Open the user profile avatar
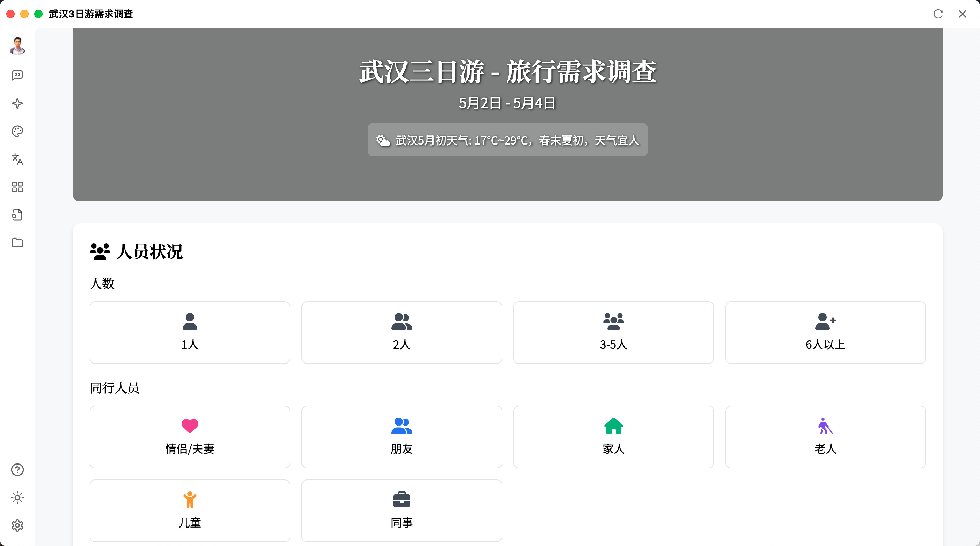This screenshot has height=546, width=980. tap(17, 46)
